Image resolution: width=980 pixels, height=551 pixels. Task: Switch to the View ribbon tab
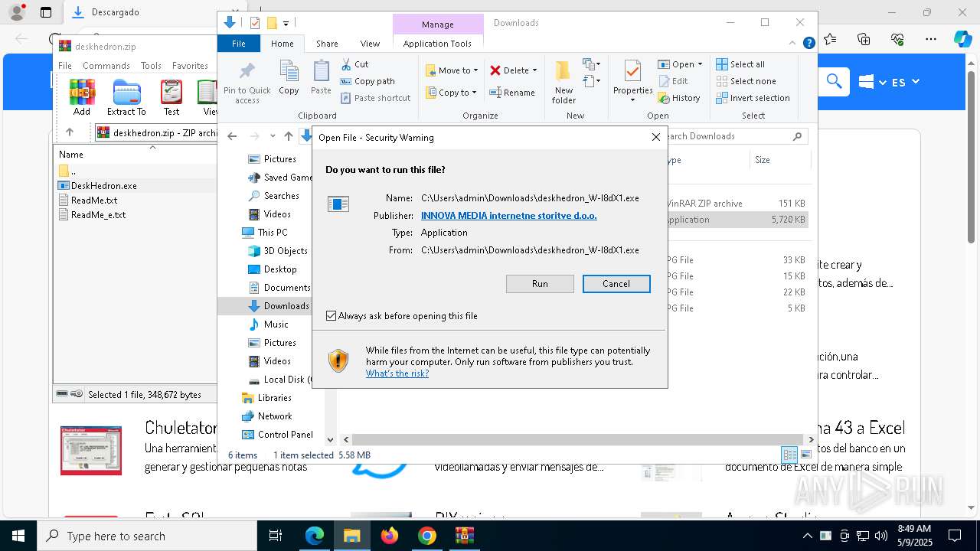pyautogui.click(x=370, y=44)
